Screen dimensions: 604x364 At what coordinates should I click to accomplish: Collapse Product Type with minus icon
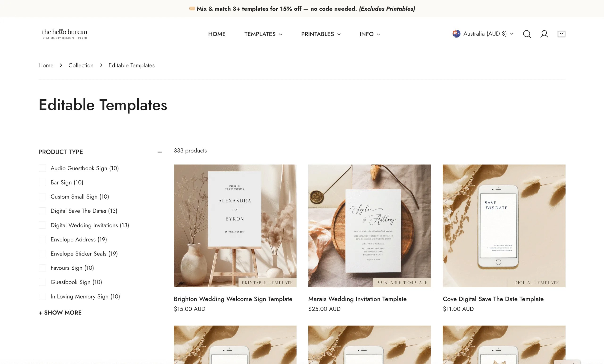(159, 152)
